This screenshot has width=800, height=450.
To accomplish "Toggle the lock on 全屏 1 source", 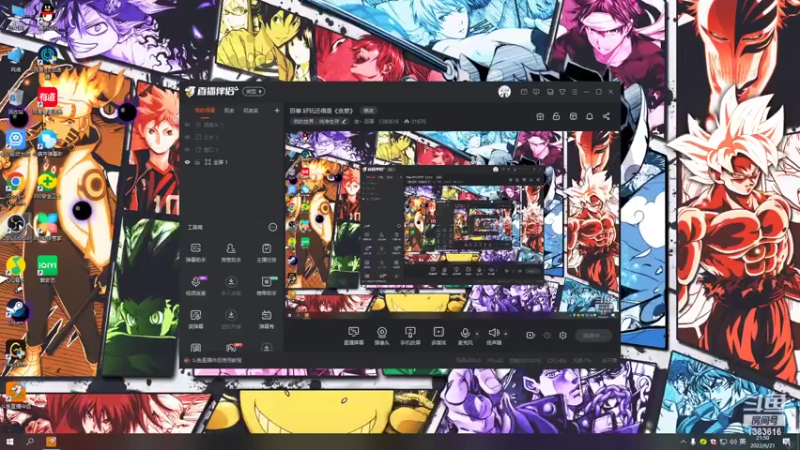I will [197, 162].
